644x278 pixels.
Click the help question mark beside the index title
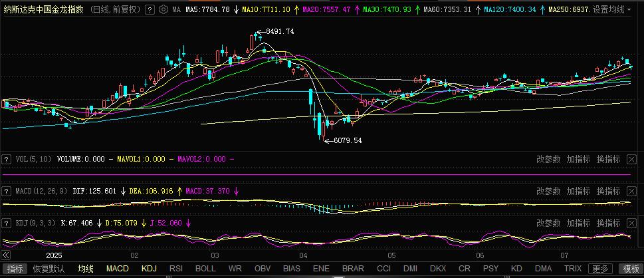coord(150,10)
